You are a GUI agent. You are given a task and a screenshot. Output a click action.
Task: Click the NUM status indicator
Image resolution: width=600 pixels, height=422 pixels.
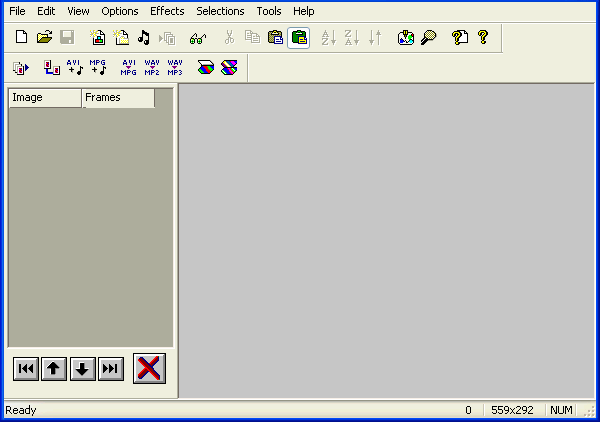click(561, 410)
